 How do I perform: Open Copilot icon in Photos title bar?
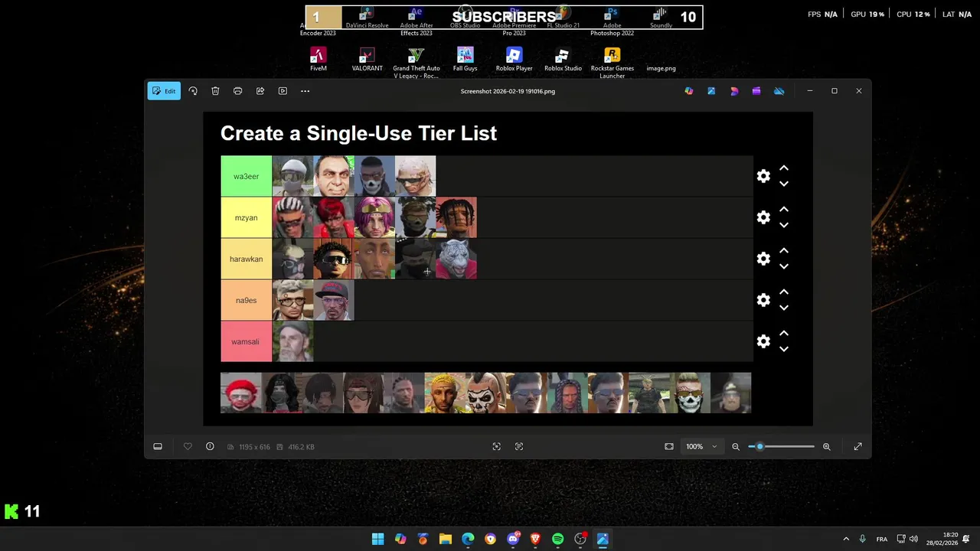[x=689, y=91]
